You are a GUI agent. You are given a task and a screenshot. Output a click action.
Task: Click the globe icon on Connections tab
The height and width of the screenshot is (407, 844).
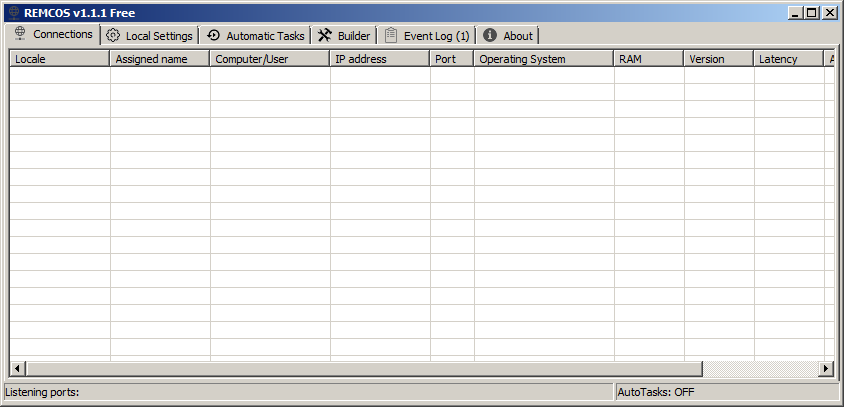click(x=20, y=34)
